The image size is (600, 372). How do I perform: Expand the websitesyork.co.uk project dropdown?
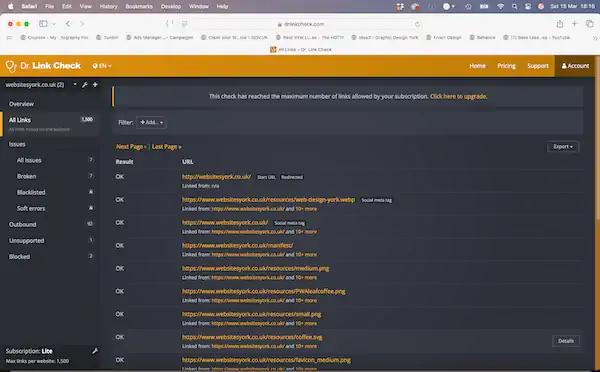pos(75,84)
